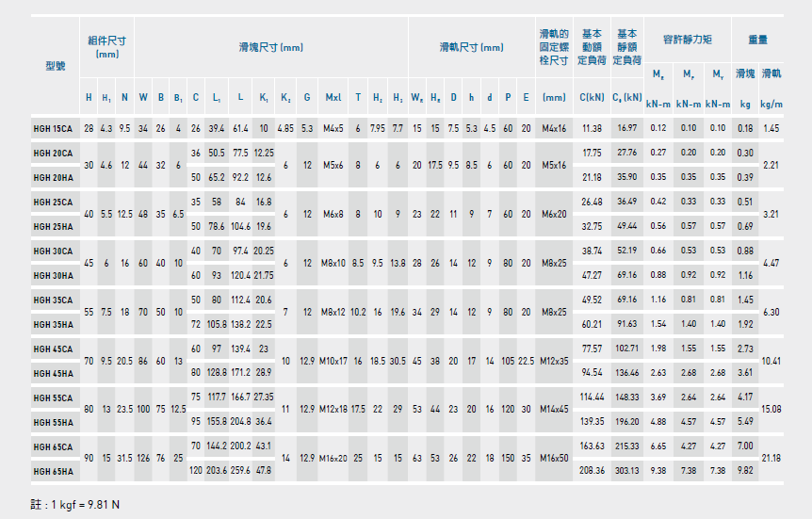Click the 組件尺寸 (mm) header
Viewport: 812px width, 519px height.
[x=107, y=47]
